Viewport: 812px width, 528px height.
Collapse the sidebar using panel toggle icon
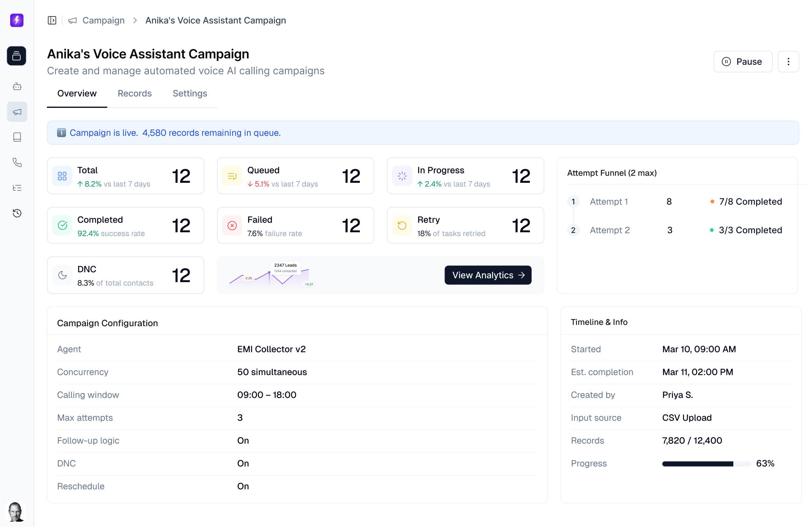pos(52,20)
